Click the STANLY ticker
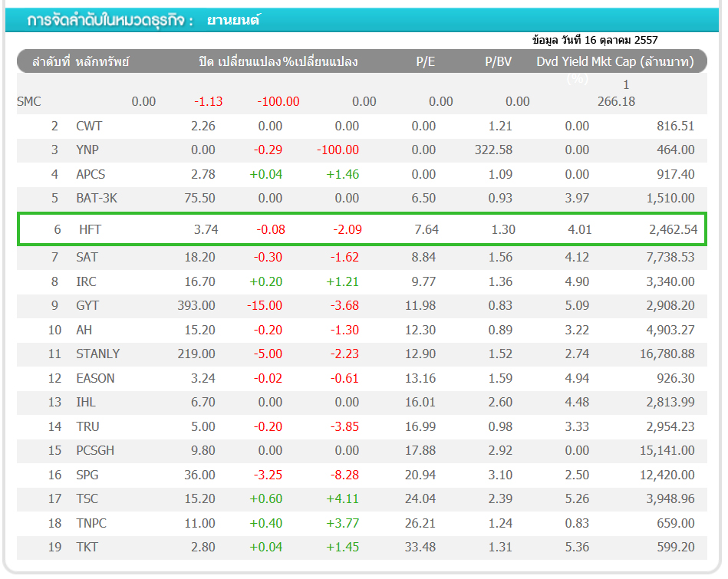This screenshot has height=579, width=728. click(x=97, y=354)
